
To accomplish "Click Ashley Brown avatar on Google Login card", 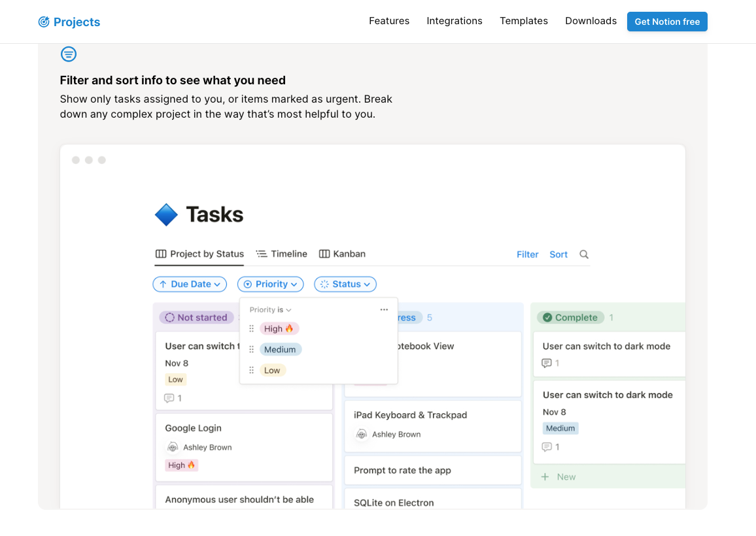I will tap(173, 447).
